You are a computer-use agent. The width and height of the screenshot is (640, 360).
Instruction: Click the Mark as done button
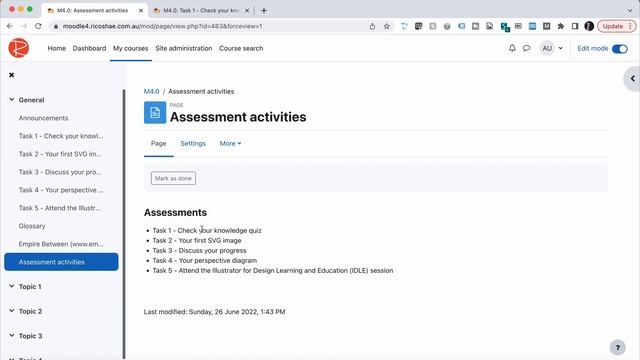click(173, 178)
